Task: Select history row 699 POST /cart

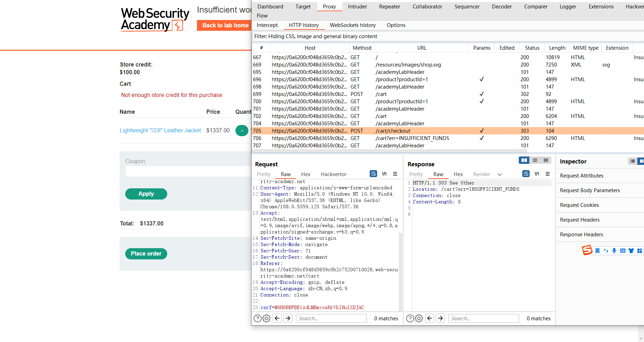Action: pyautogui.click(x=448, y=94)
